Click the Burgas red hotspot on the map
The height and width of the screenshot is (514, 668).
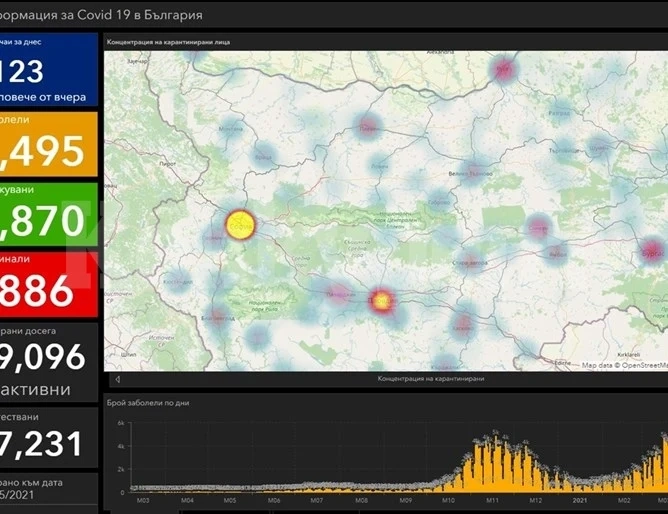click(652, 251)
